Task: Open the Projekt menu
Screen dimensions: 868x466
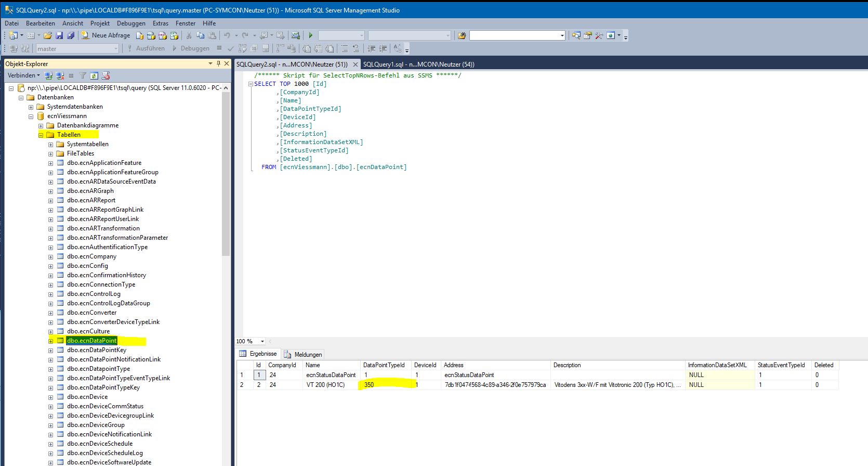Action: click(100, 23)
